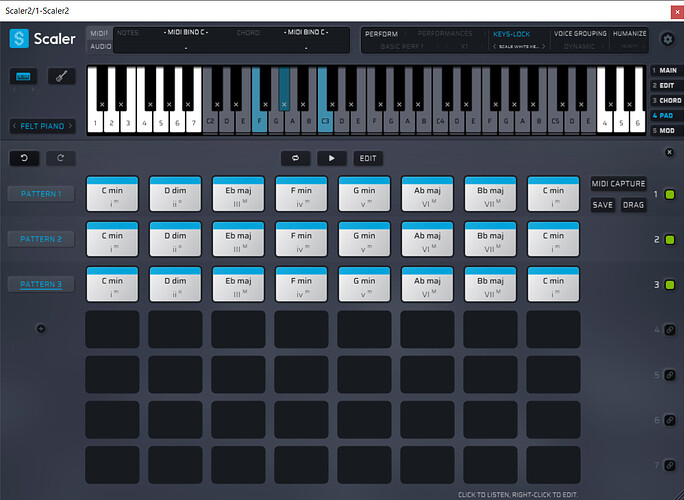Open the Scale White Keys dropdown

519,46
